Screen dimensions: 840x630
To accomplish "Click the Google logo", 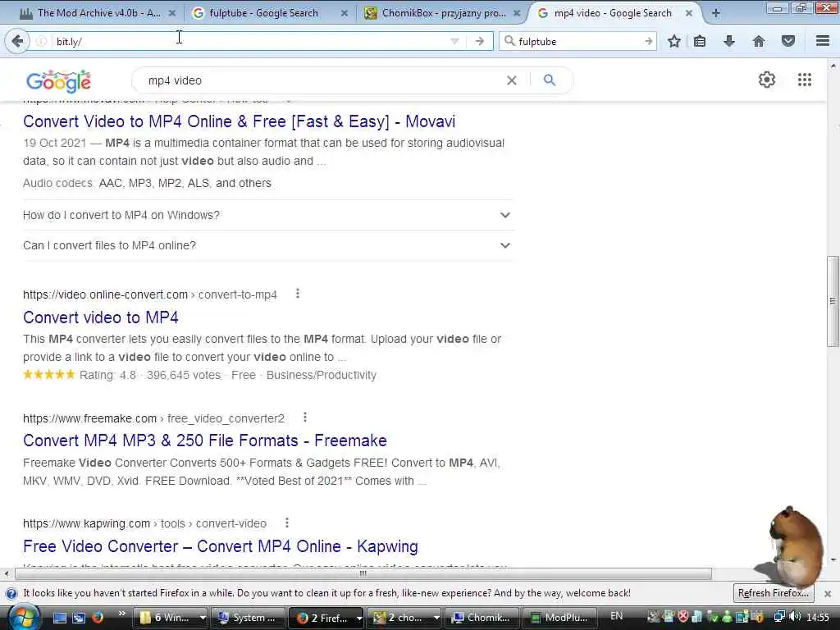I will tap(58, 81).
